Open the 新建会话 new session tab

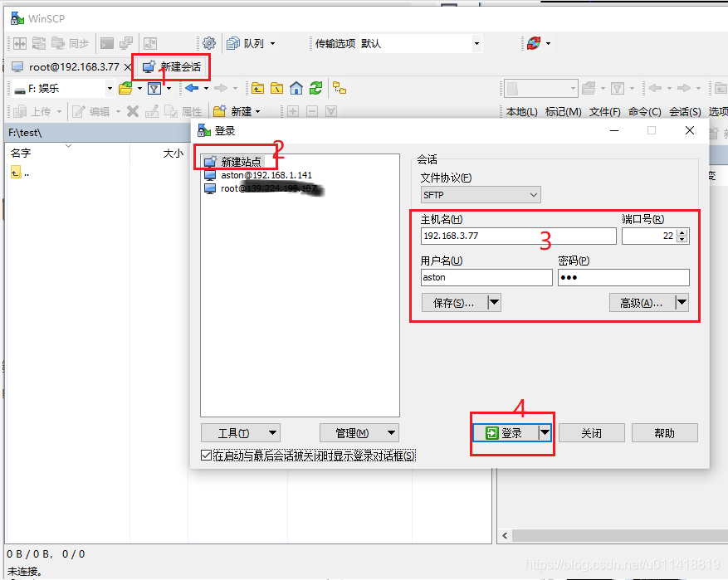pyautogui.click(x=172, y=67)
